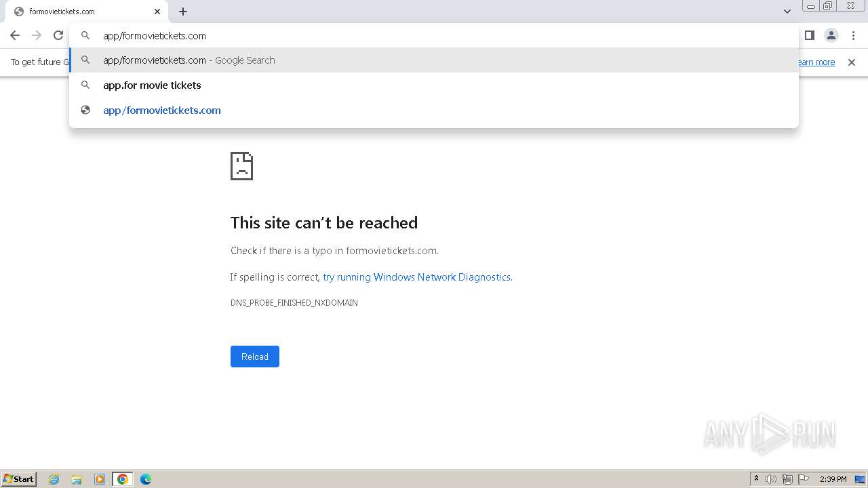Click Show desktop button at taskbar end
Screen dimensions: 868x488
tap(860, 479)
